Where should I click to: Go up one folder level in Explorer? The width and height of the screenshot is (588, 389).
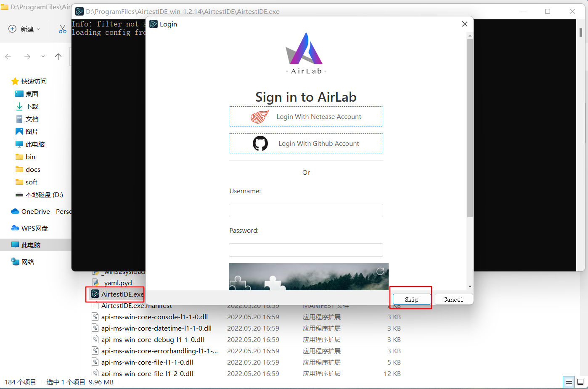pyautogui.click(x=58, y=56)
